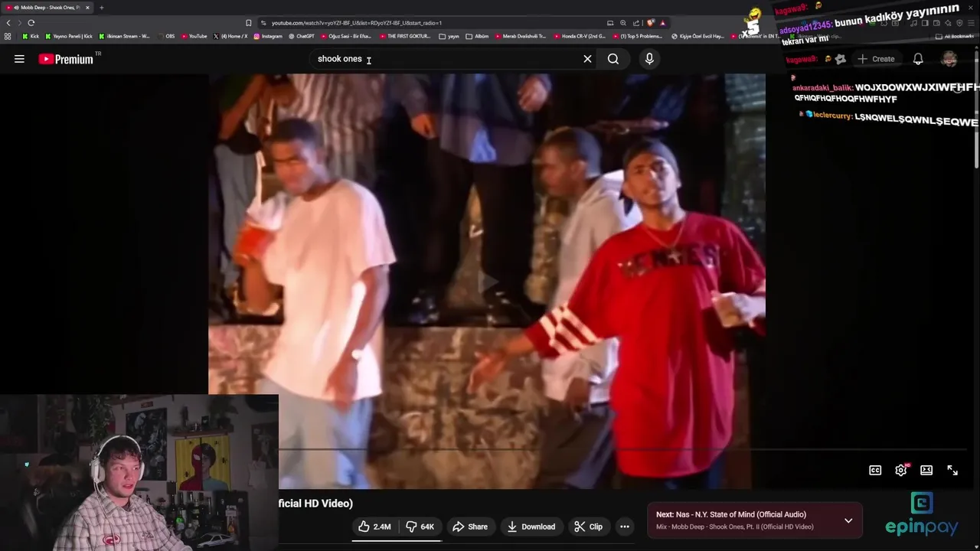Open YouTube notifications bell

click(918, 59)
